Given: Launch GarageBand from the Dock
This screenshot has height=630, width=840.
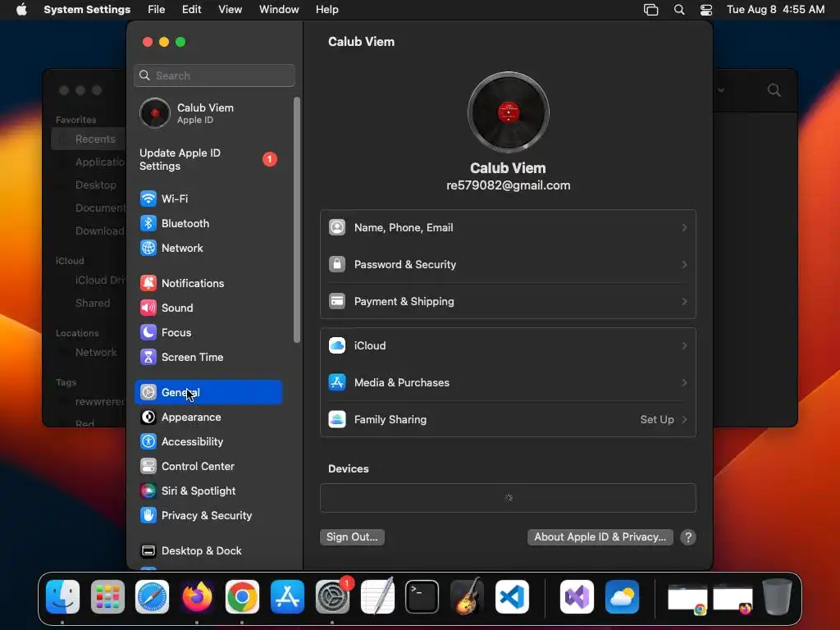Looking at the screenshot, I should pos(467,596).
